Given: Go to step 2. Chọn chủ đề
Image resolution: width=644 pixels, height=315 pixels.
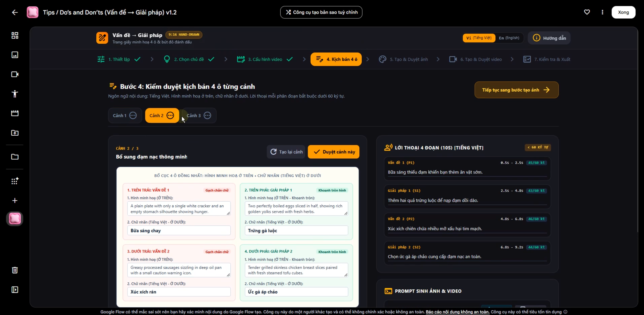Looking at the screenshot, I should 189,59.
